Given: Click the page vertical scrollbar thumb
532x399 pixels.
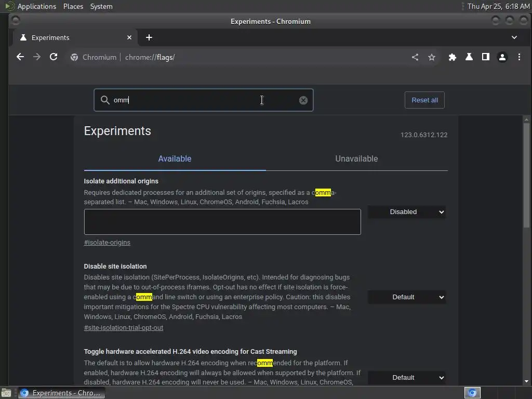Looking at the screenshot, I should (x=526, y=175).
